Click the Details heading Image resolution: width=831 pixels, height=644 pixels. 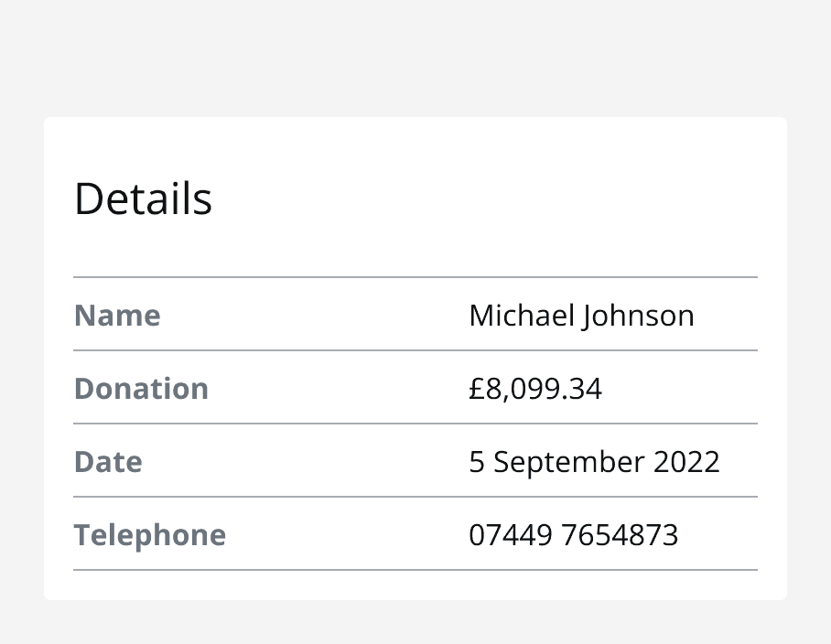pyautogui.click(x=143, y=199)
